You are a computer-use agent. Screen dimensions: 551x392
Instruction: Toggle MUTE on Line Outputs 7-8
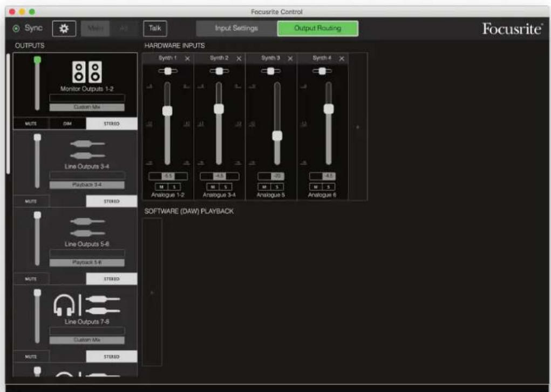(x=31, y=356)
